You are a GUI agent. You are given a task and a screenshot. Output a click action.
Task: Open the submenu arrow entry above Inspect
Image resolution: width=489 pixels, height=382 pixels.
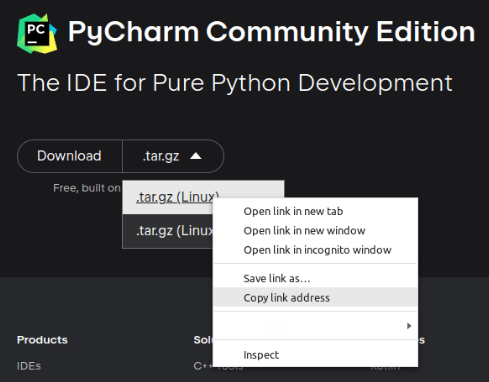point(315,326)
